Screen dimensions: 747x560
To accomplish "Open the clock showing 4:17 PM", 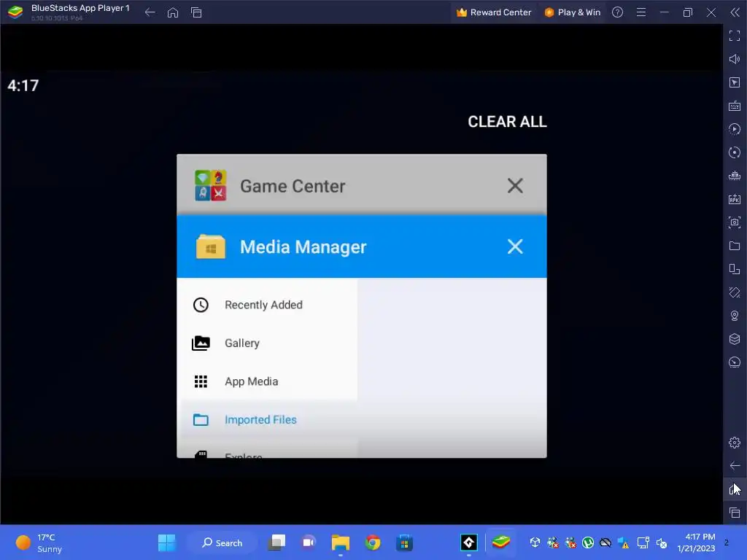I will tap(696, 542).
